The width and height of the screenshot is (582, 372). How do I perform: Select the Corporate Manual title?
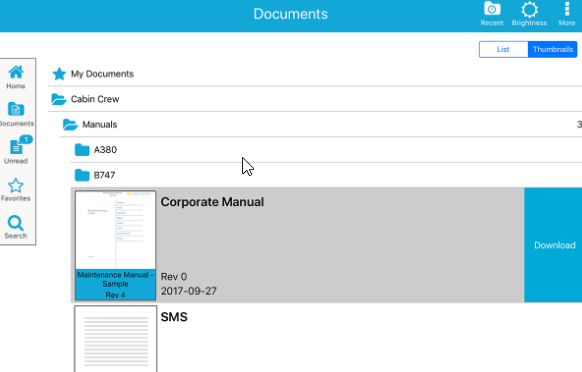click(212, 202)
